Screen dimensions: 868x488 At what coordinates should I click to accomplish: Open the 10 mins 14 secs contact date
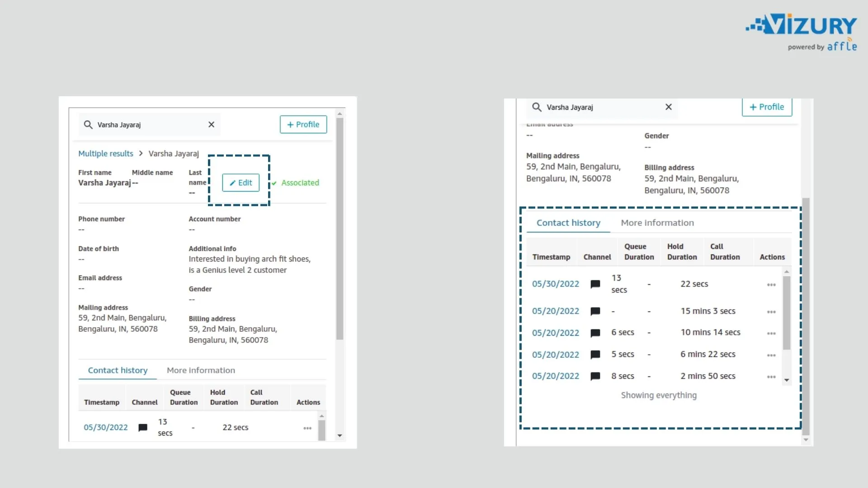tap(556, 333)
